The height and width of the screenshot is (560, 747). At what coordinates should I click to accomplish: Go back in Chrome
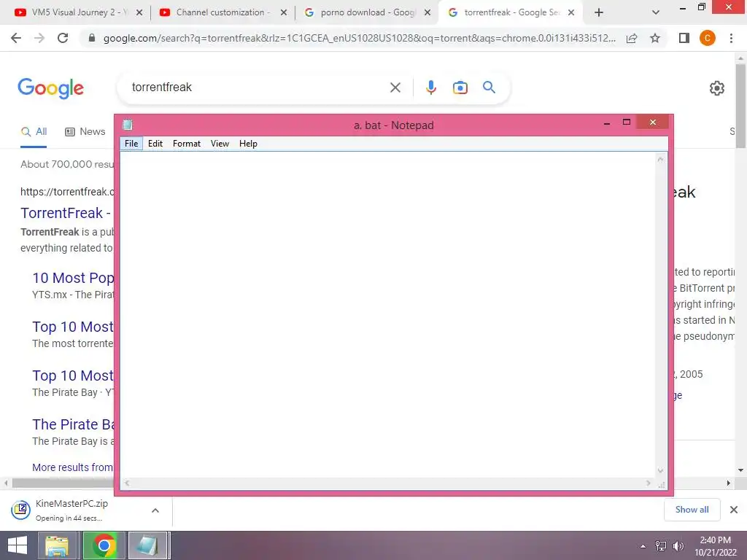[x=16, y=38]
